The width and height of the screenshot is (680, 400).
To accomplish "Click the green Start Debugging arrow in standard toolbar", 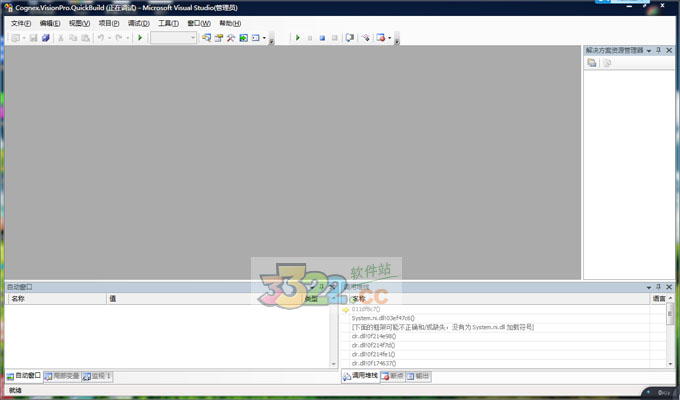I will tap(140, 38).
